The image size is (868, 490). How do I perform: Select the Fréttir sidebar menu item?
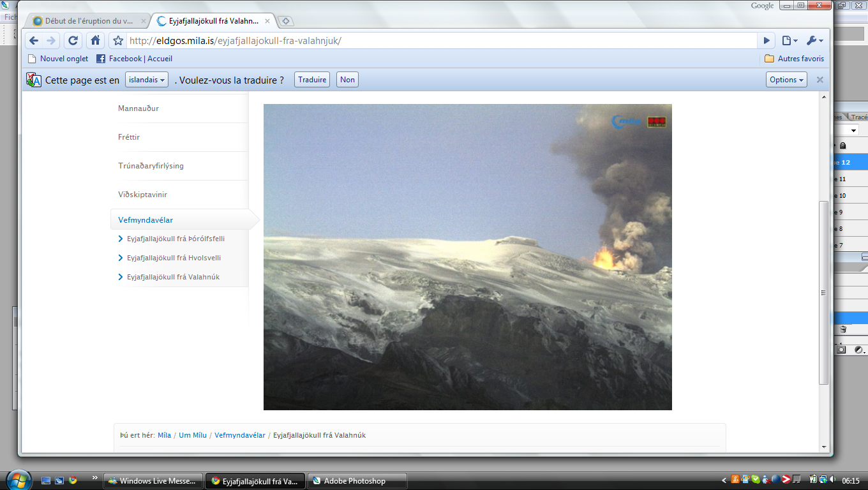tap(129, 137)
